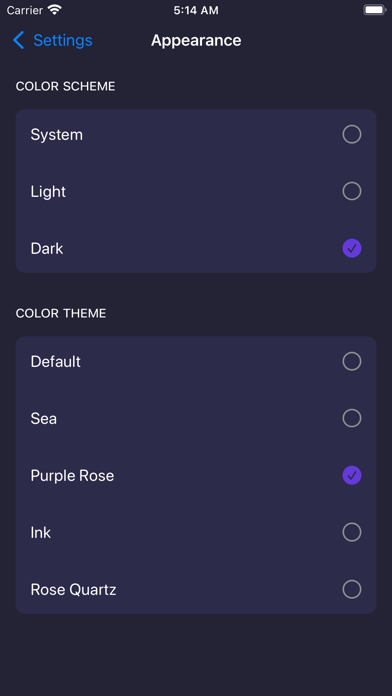Select the Rose Quartz radio circle
This screenshot has width=392, height=696.
click(x=352, y=589)
